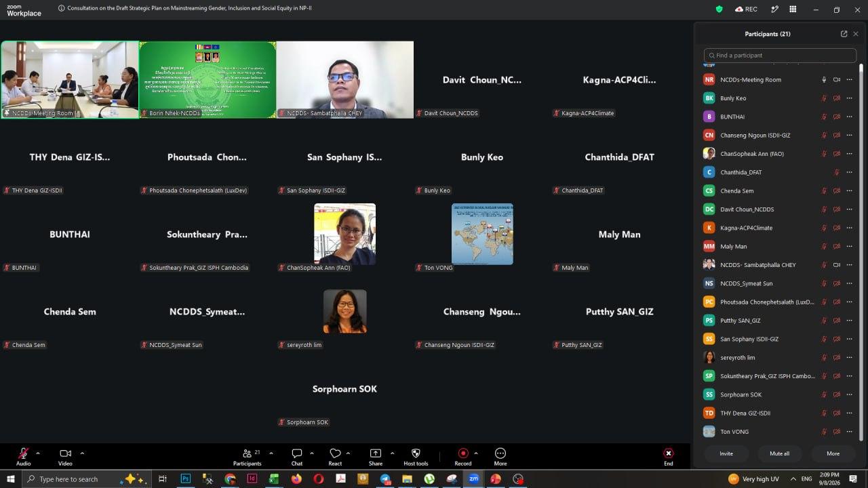The height and width of the screenshot is (488, 868).
Task: Toggle NCDDS- Sambatphalla CHEY video in list
Action: (x=836, y=265)
